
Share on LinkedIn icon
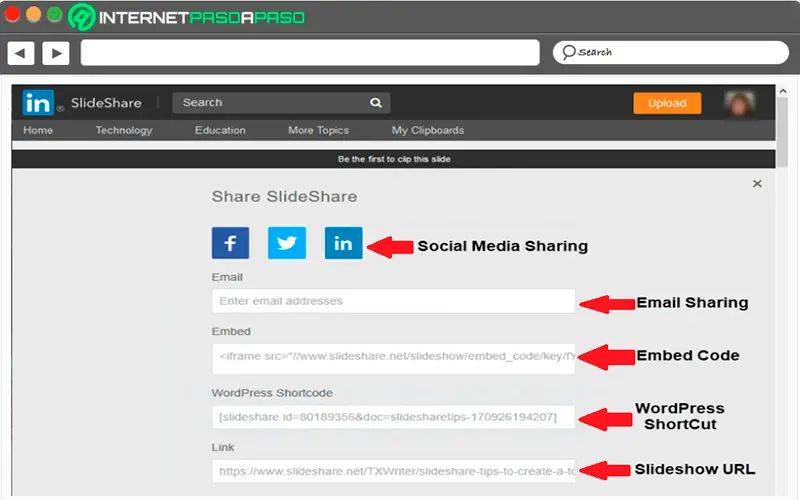pos(343,243)
